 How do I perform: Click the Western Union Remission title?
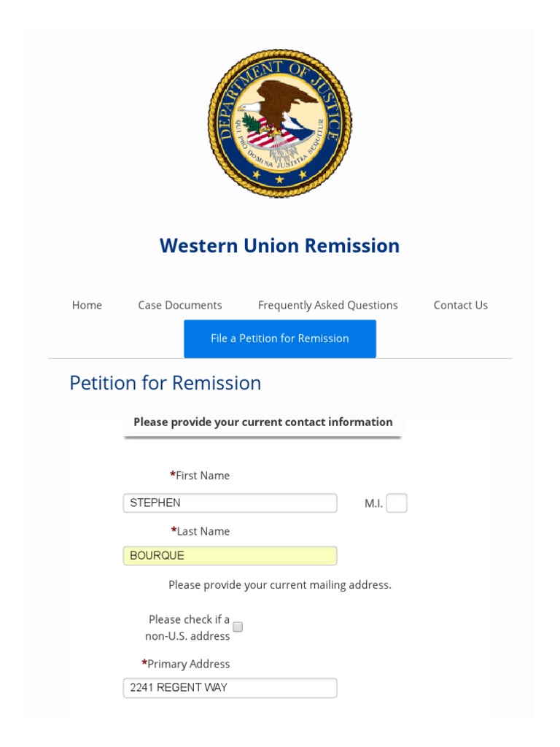[279, 246]
